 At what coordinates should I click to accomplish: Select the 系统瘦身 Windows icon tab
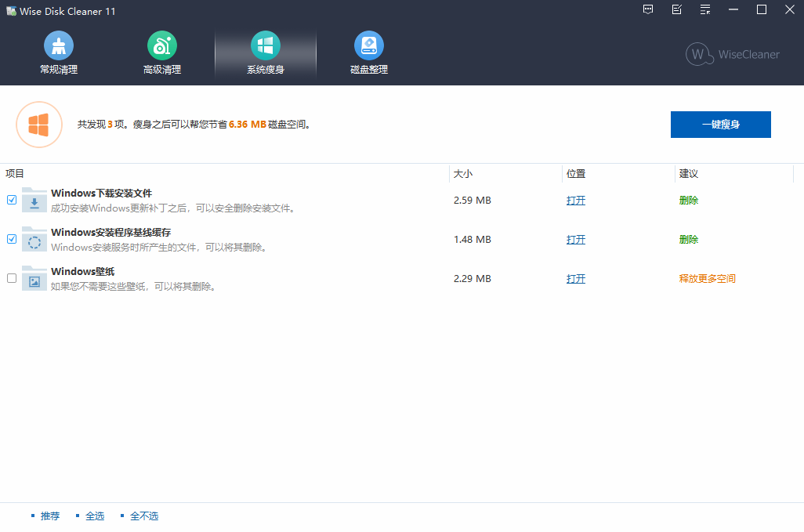265,52
